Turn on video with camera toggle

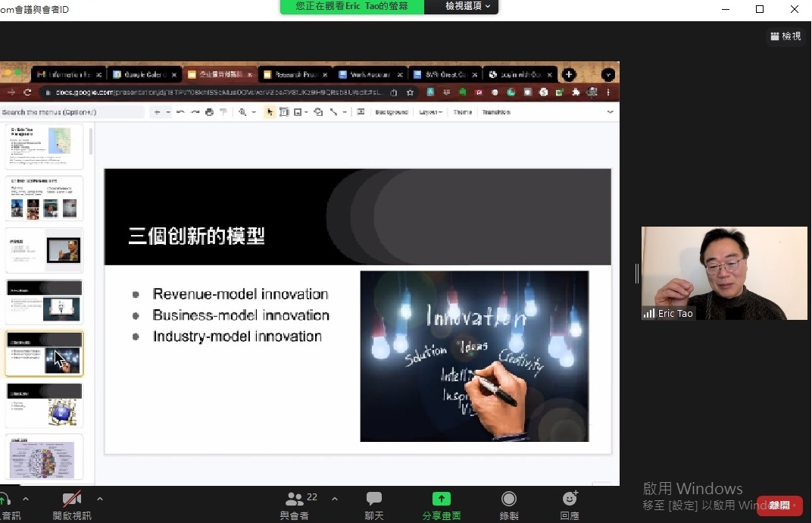click(72, 499)
